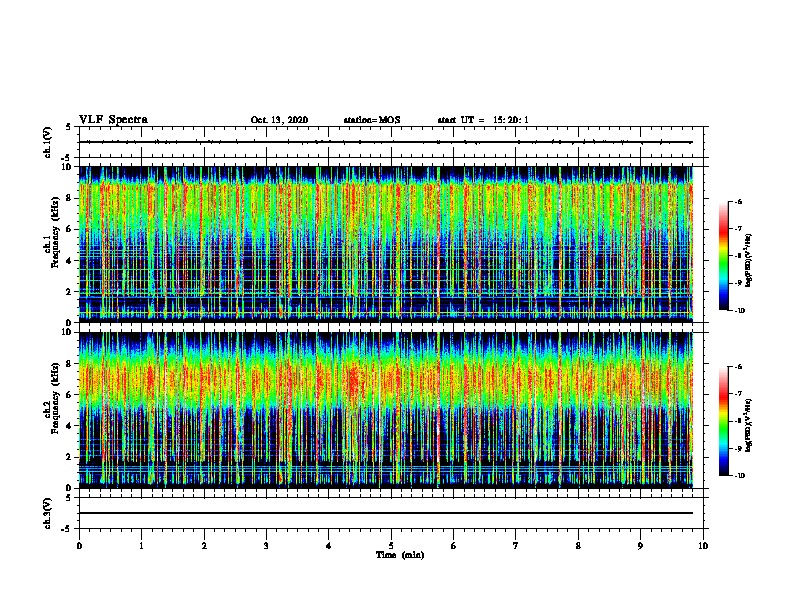Viewport: 792px width, 612px height.
Task: Click the ch.2 colorbar log(PSD) unit label
Action: [749, 425]
